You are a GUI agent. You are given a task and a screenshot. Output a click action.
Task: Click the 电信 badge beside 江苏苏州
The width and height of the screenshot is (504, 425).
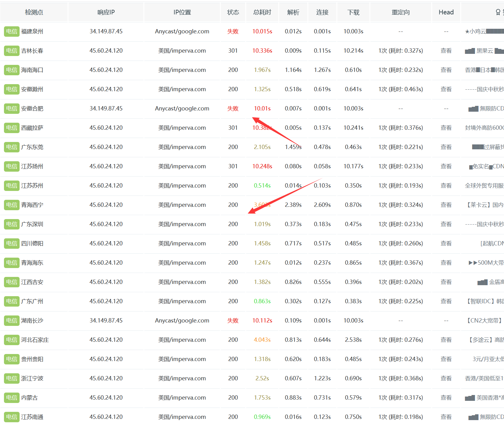coord(12,186)
